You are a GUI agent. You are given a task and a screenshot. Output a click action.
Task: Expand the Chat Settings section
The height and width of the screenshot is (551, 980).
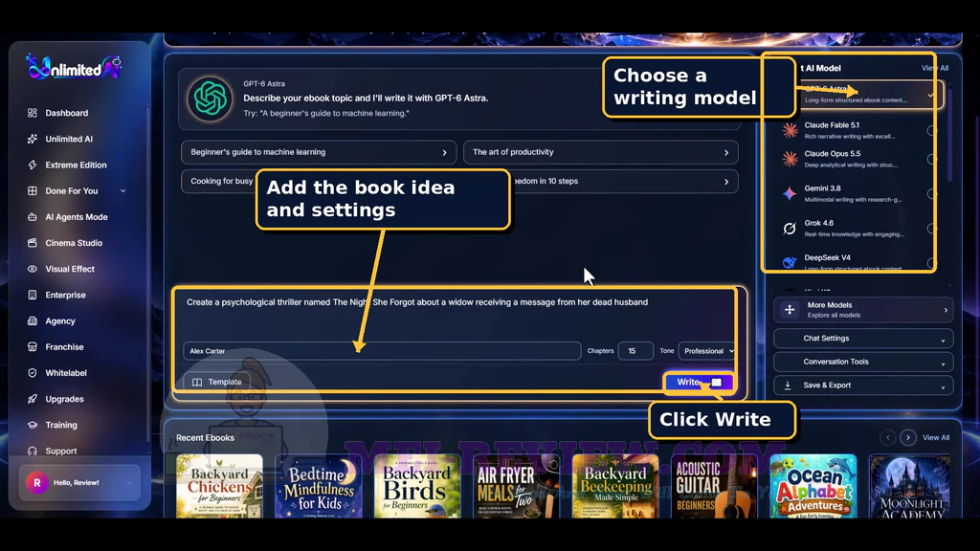863,339
